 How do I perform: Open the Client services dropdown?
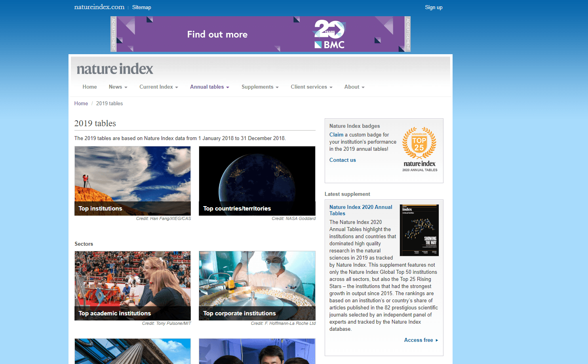point(311,87)
